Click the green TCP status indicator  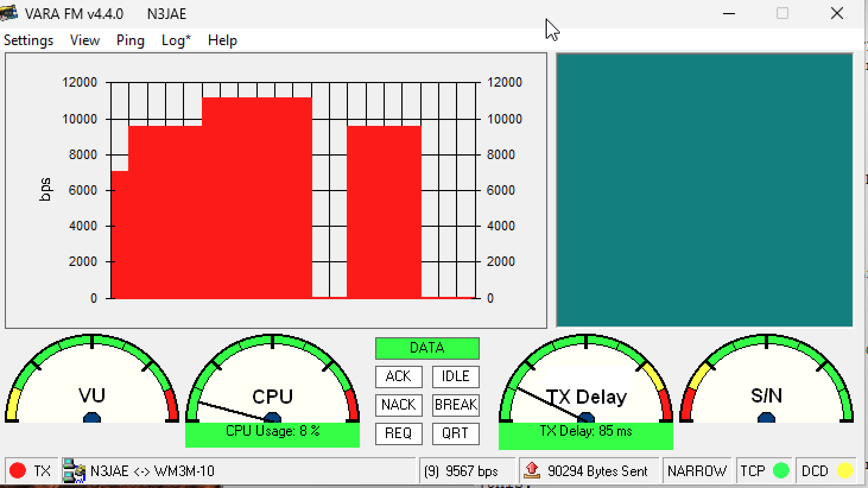pos(781,471)
